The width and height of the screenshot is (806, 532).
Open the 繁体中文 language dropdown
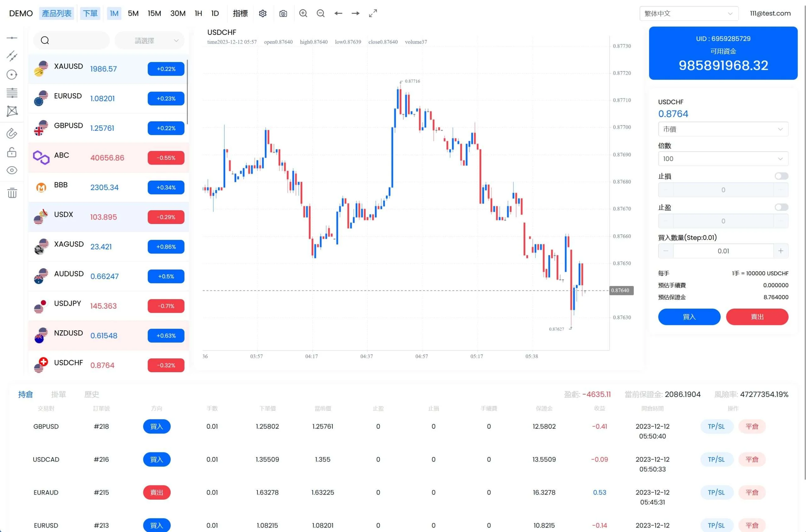point(689,14)
